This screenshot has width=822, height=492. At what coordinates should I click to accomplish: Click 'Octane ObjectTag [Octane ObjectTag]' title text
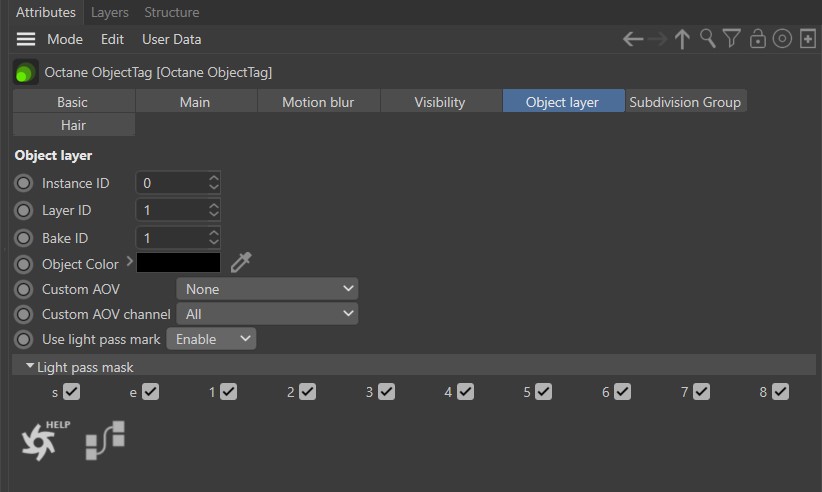pos(158,72)
